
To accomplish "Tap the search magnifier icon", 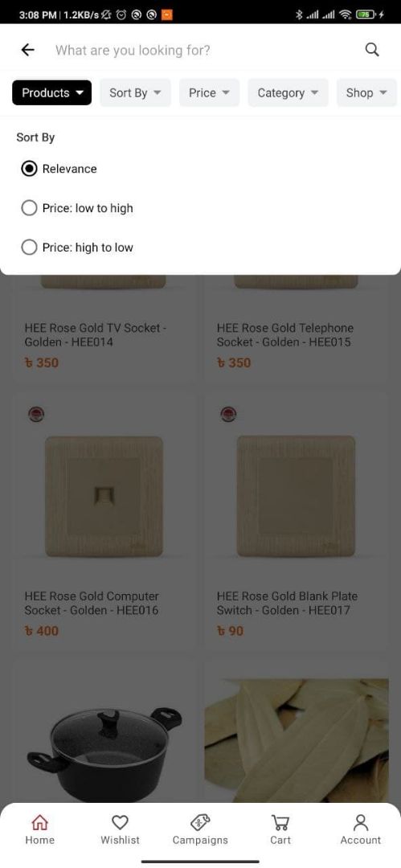I will [372, 50].
